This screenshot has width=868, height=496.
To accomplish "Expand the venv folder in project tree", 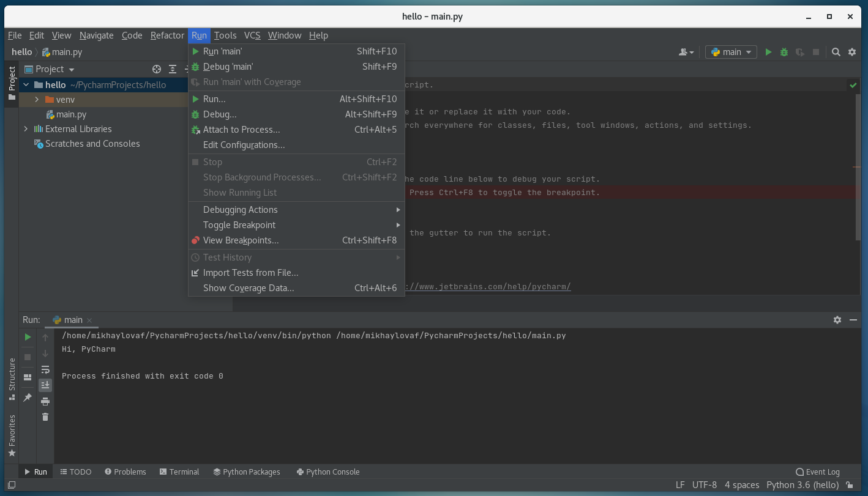I will pos(37,100).
